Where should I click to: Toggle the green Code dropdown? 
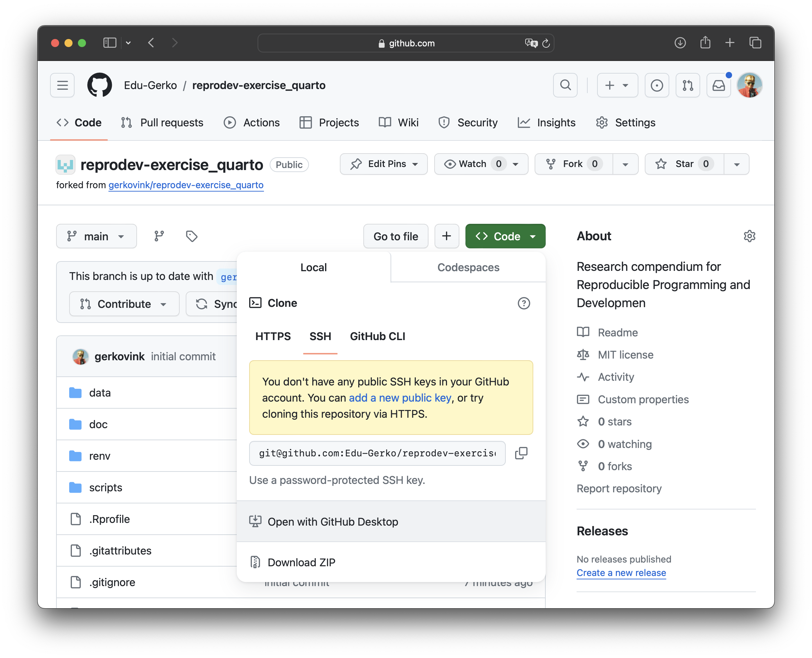pos(505,236)
